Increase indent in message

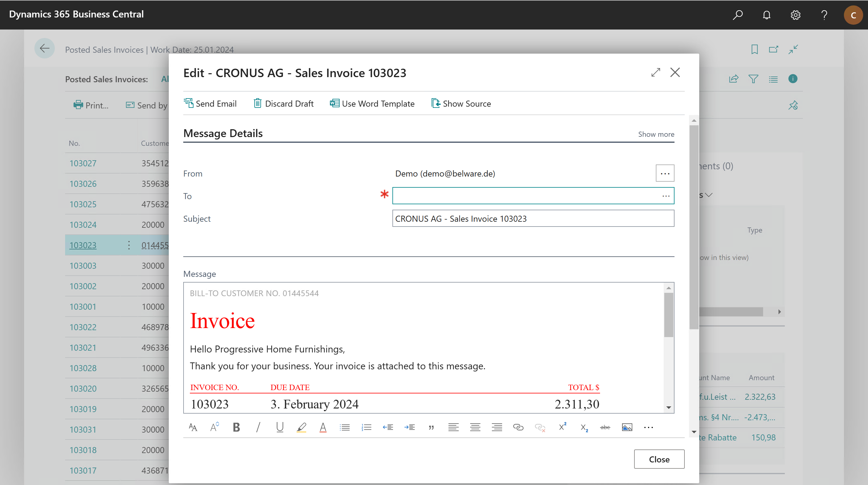409,427
